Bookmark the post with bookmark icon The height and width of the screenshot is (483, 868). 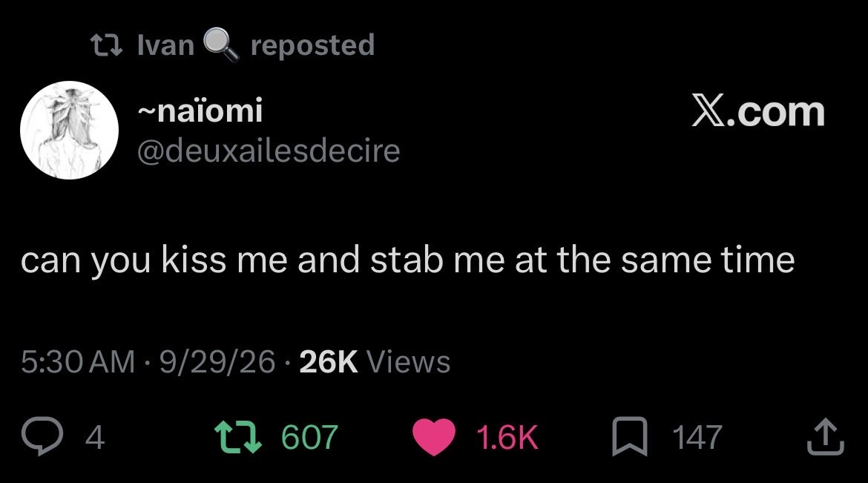(629, 436)
